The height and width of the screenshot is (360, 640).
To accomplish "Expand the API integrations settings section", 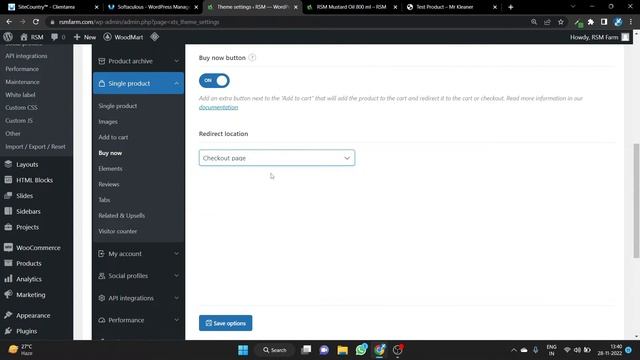I will tap(138, 298).
